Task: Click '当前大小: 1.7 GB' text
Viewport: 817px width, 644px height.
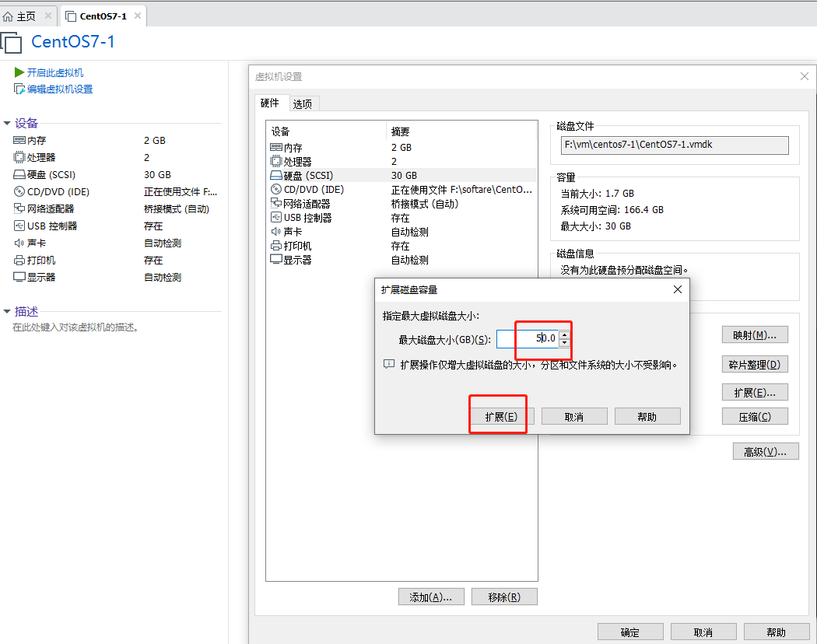Action: tap(597, 194)
